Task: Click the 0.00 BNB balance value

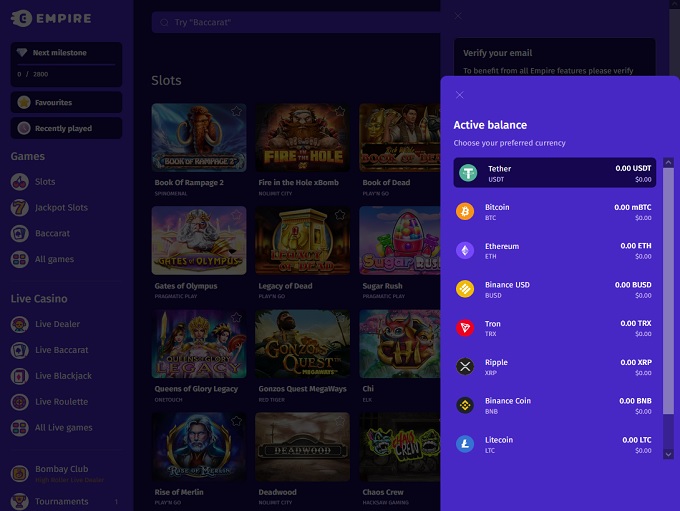Action: tap(635, 401)
